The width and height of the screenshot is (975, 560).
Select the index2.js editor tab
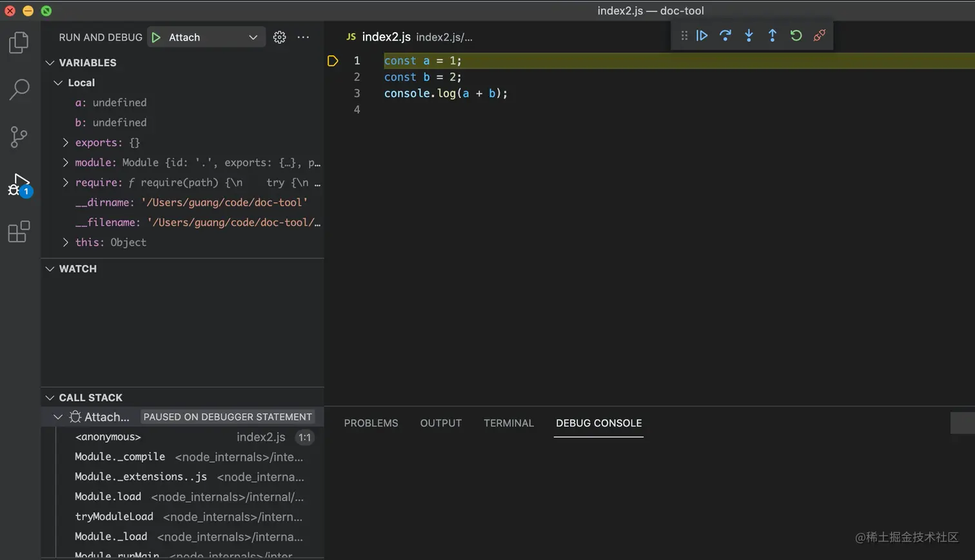(x=386, y=37)
